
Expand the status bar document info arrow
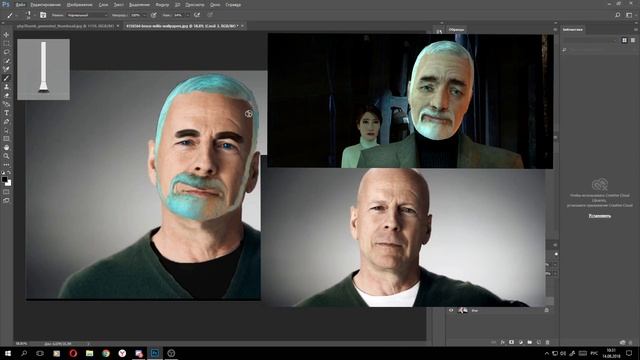tap(88, 344)
